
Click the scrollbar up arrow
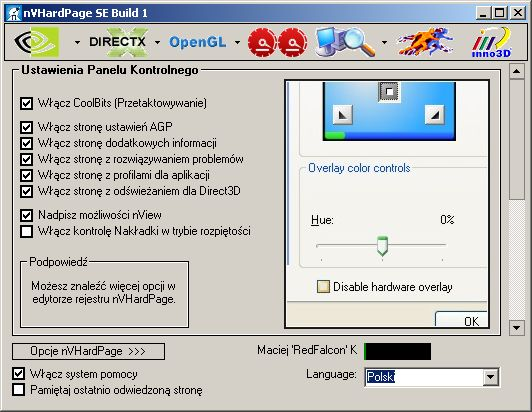pyautogui.click(x=516, y=71)
